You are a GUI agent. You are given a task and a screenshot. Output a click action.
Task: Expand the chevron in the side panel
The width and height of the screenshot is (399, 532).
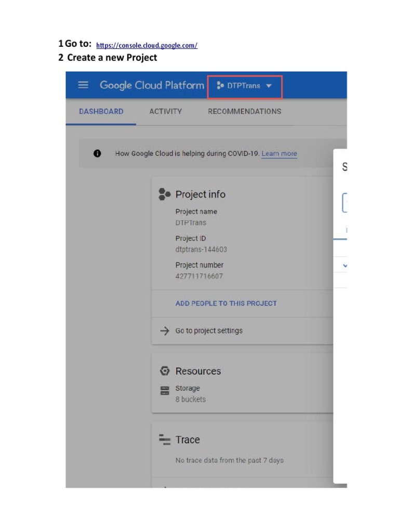pyautogui.click(x=345, y=265)
